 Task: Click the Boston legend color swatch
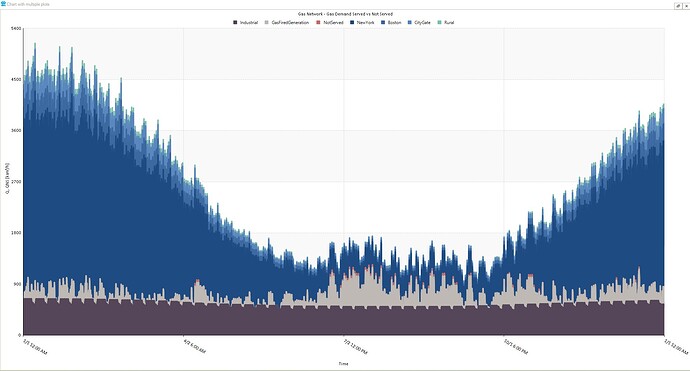point(383,22)
